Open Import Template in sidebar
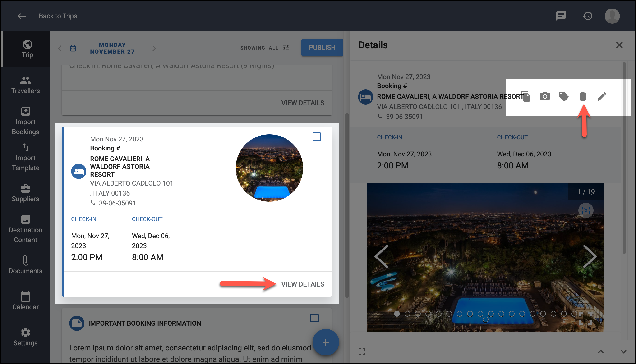Image resolution: width=636 pixels, height=364 pixels. tap(26, 157)
